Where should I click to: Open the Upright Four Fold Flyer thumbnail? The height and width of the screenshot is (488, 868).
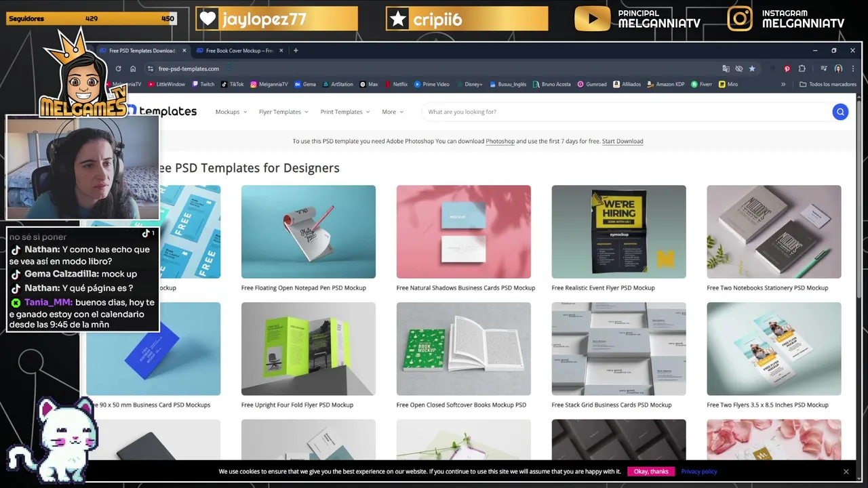(x=309, y=349)
